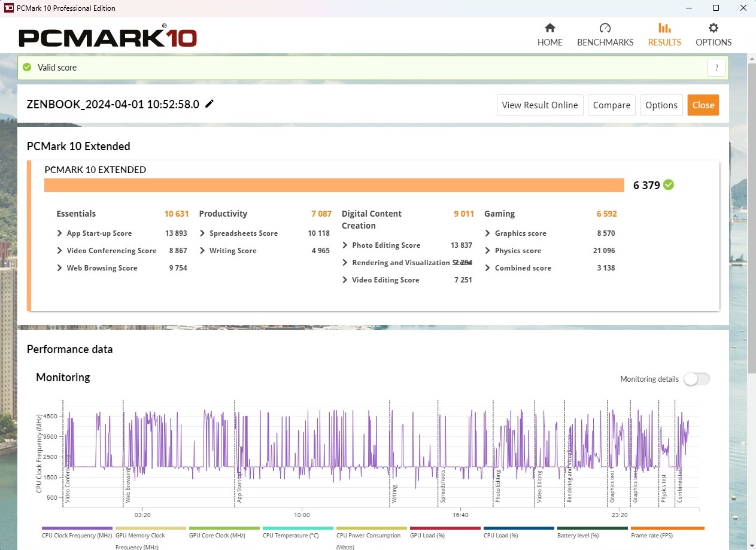Screen dimensions: 756x550
Task: Open Options gear icon in navigation
Action: point(713,28)
